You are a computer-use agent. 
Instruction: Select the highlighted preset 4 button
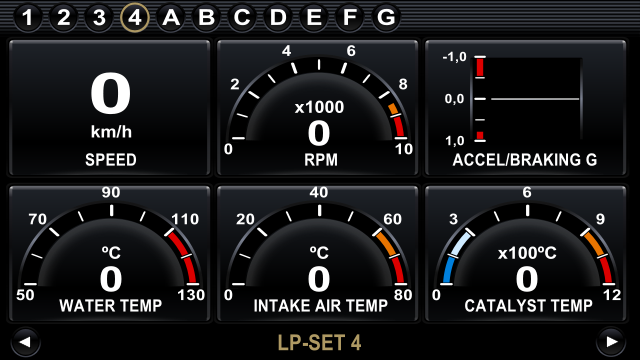point(135,18)
